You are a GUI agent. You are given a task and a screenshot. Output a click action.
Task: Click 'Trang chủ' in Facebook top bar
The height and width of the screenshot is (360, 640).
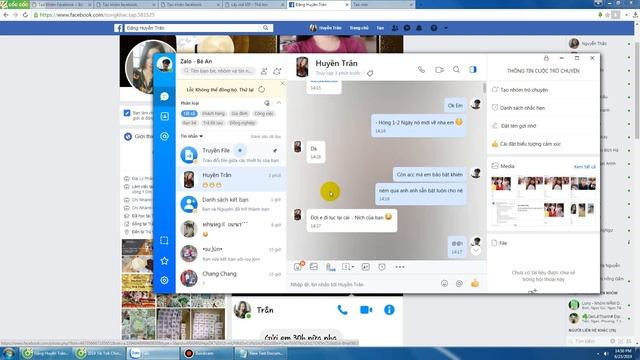359,28
